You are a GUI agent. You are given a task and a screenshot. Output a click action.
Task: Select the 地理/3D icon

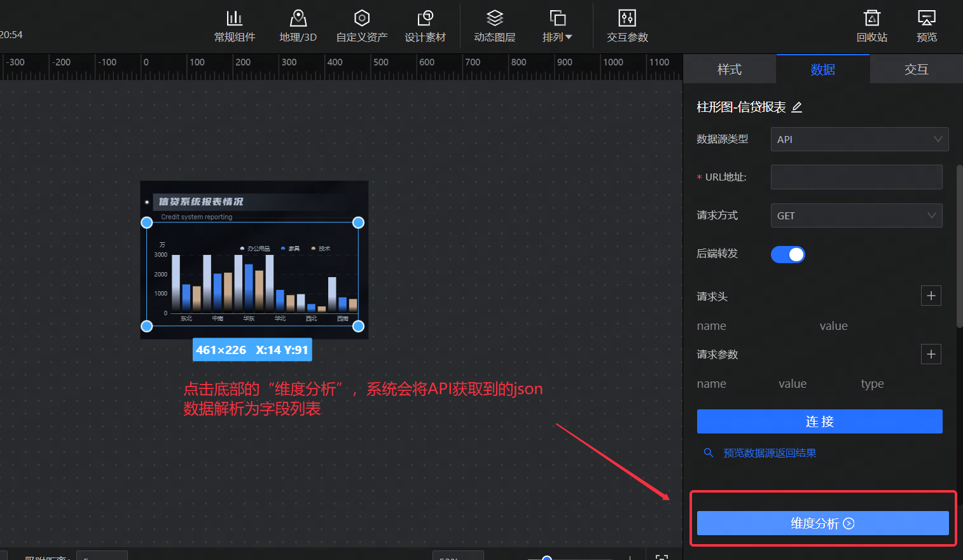click(x=298, y=25)
